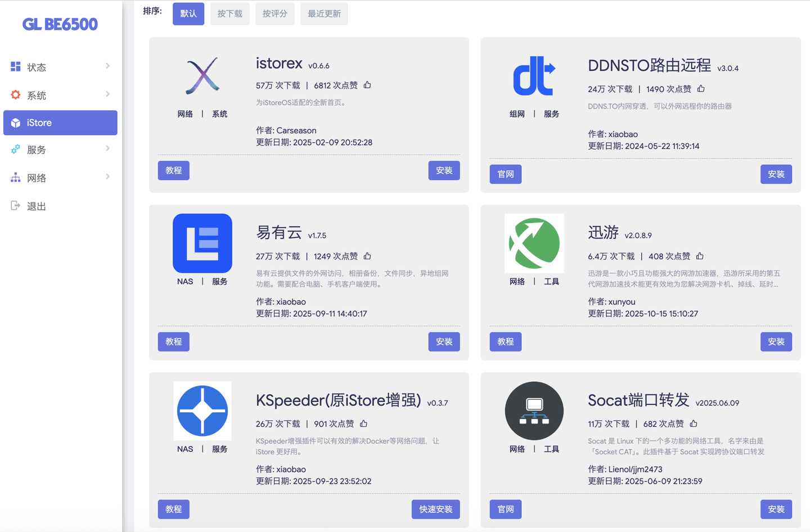Open the 教程 for istorex
Screen dimensions: 810x532
(x=173, y=170)
